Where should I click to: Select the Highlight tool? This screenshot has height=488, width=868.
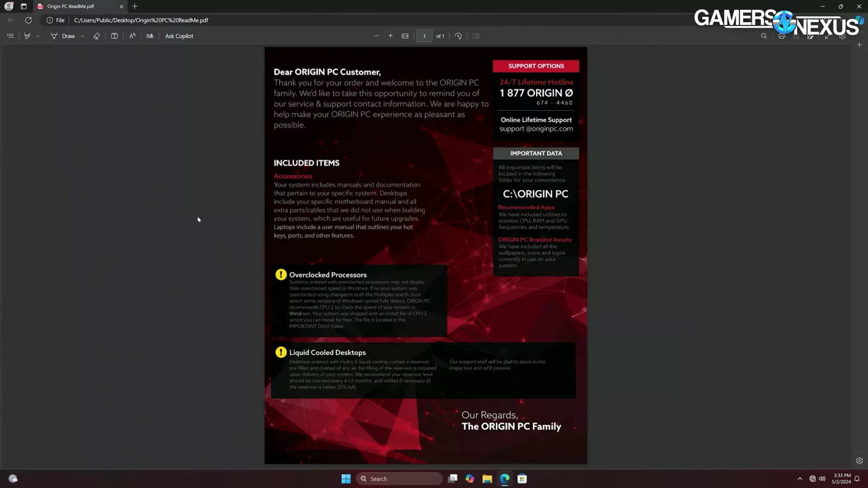27,36
